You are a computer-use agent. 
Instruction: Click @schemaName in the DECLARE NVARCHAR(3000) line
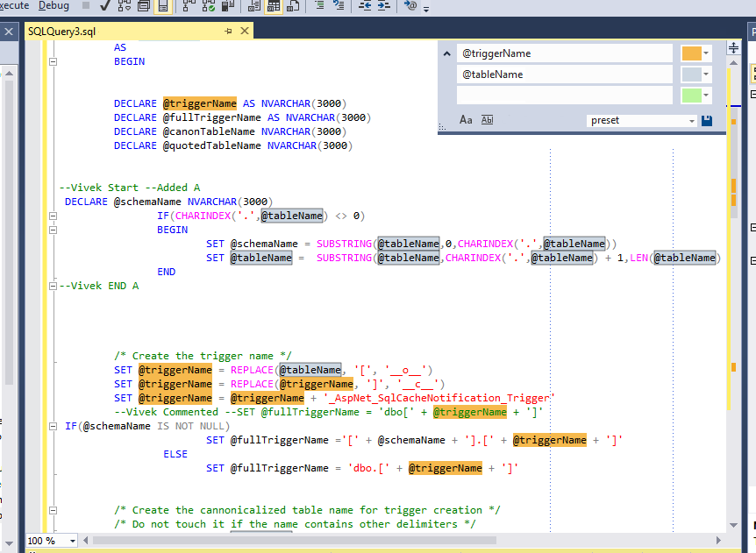pyautogui.click(x=147, y=202)
